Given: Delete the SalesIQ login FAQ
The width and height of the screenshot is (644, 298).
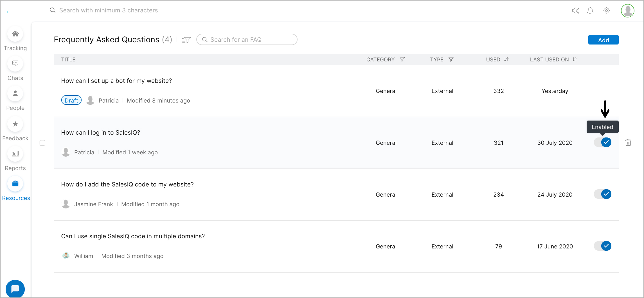Looking at the screenshot, I should pyautogui.click(x=628, y=143).
